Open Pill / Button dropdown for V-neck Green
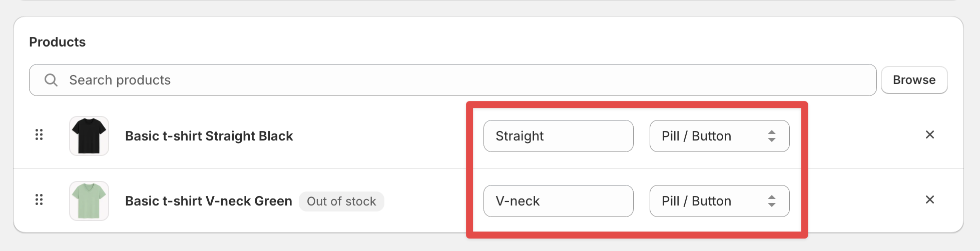Image resolution: width=980 pixels, height=251 pixels. point(719,201)
